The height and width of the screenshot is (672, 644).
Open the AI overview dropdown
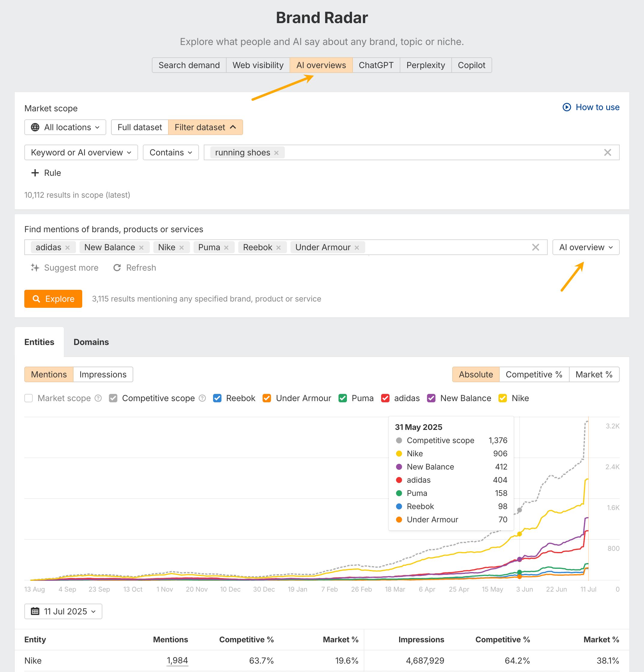(585, 247)
